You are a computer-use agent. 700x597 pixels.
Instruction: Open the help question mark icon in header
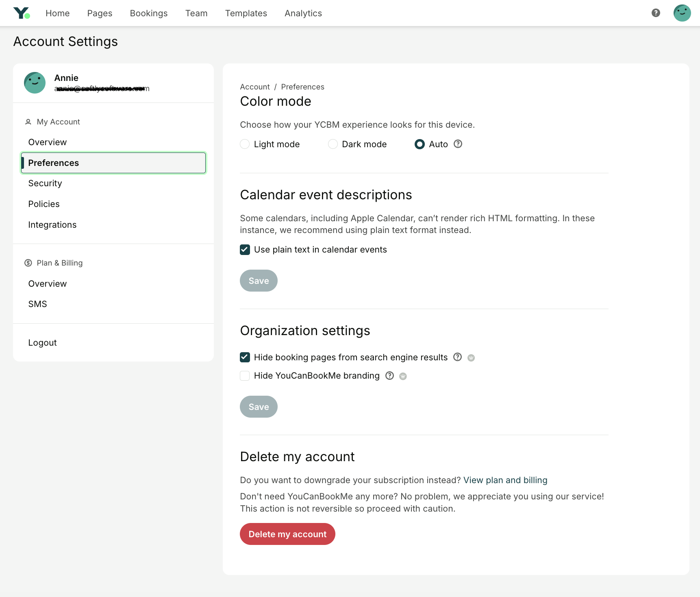(x=656, y=13)
